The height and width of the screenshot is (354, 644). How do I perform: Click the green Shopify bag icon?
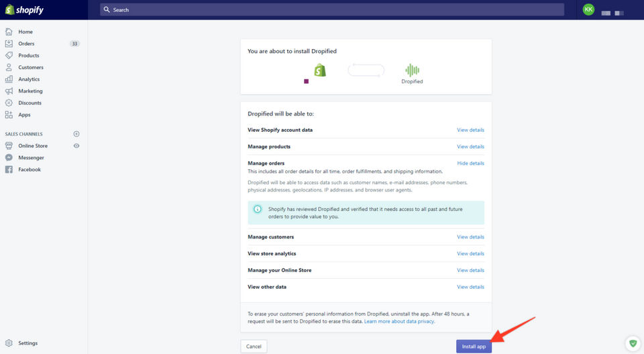point(320,71)
